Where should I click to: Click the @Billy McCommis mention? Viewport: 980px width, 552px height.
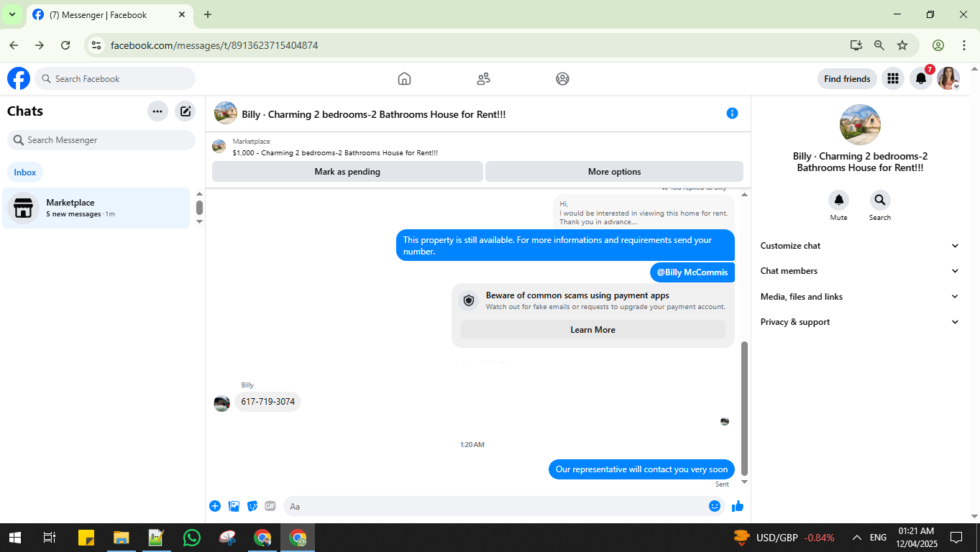click(692, 272)
